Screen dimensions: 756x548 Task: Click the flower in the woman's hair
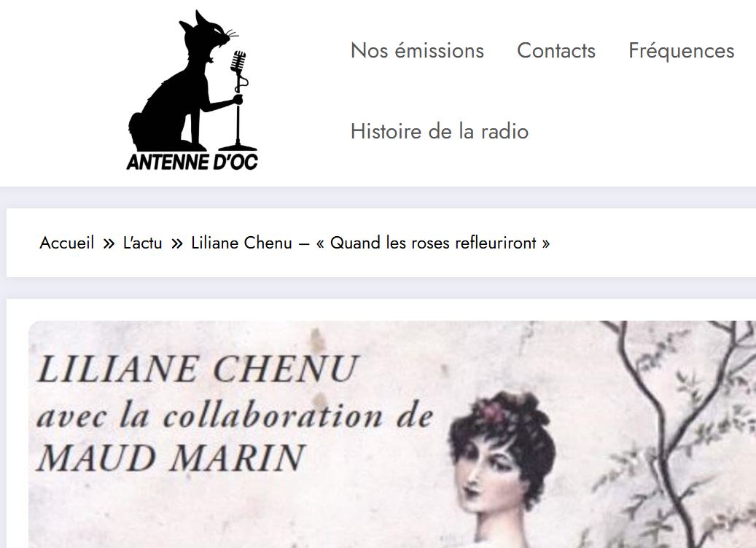[491, 411]
